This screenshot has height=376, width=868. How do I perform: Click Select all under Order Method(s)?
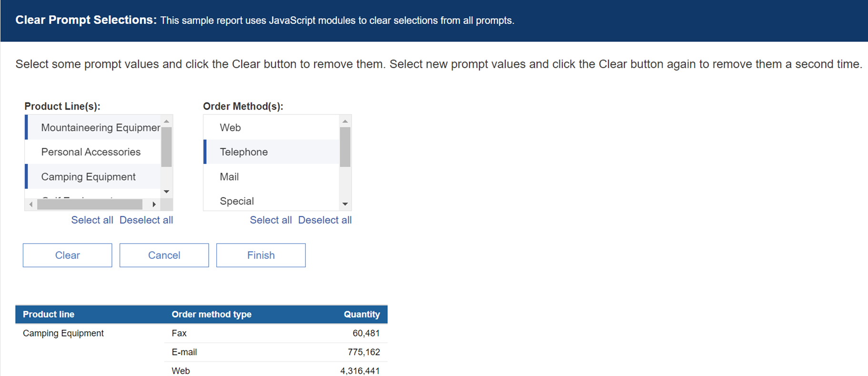271,220
